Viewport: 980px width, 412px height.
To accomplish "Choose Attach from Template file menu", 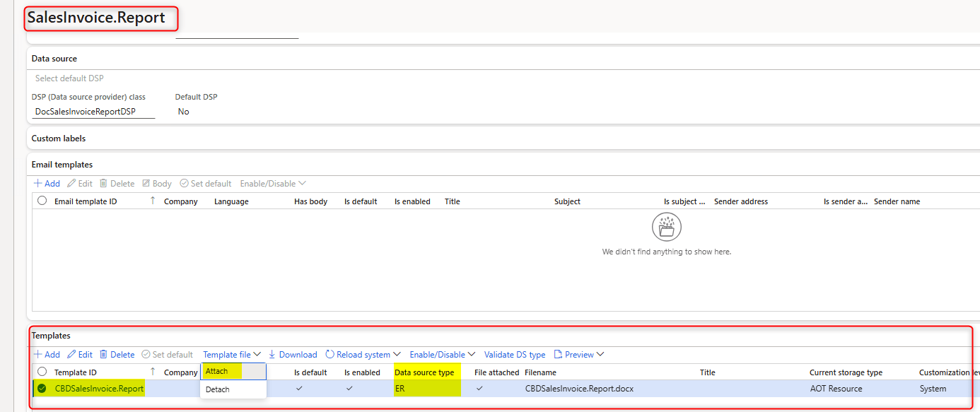I will coord(217,372).
